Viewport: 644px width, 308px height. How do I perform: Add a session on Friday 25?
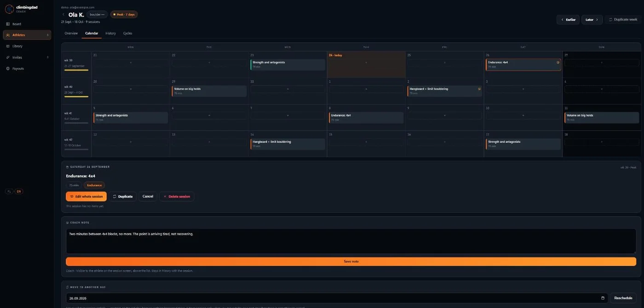point(445,63)
